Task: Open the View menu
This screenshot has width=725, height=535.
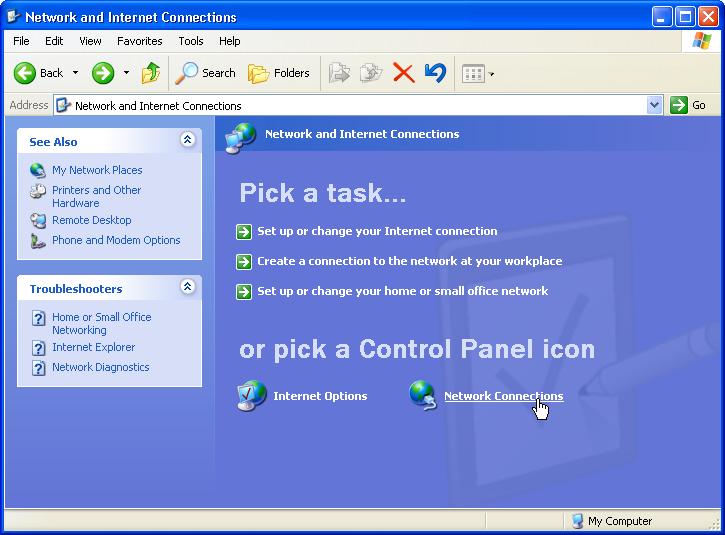Action: coord(90,41)
